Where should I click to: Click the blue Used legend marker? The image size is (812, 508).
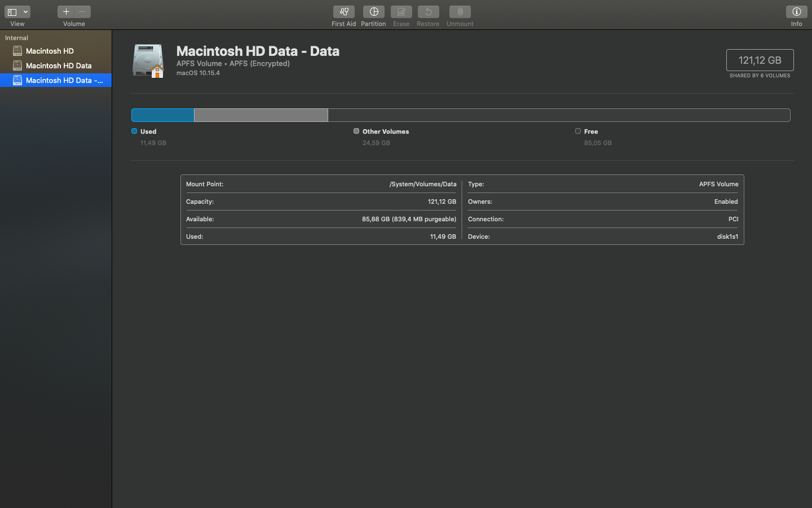134,131
